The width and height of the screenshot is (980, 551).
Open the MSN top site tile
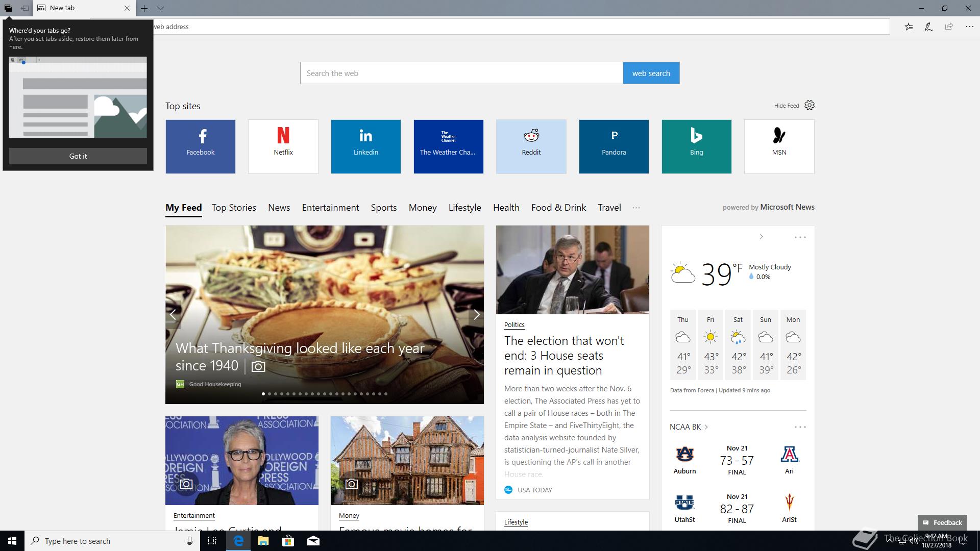[779, 146]
